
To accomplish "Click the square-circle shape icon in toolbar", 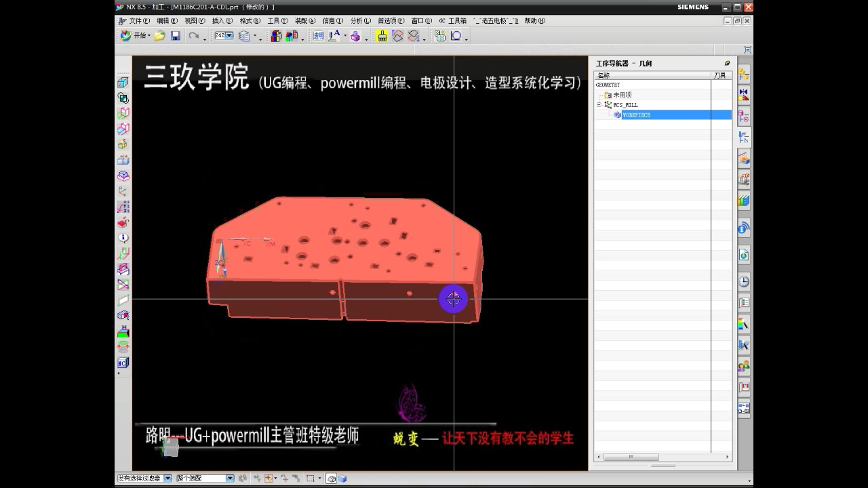I will pos(456,36).
